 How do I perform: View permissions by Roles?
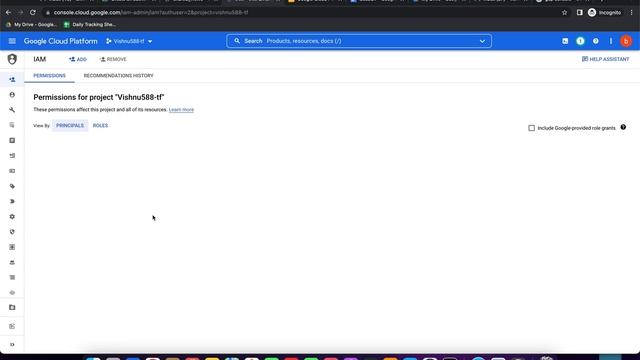click(100, 126)
